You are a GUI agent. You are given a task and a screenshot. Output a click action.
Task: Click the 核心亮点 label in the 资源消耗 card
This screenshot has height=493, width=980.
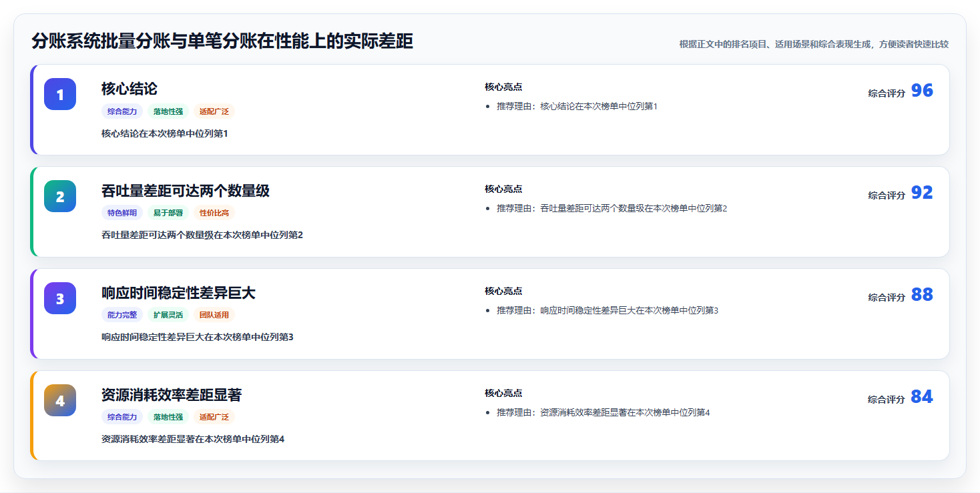pyautogui.click(x=503, y=393)
